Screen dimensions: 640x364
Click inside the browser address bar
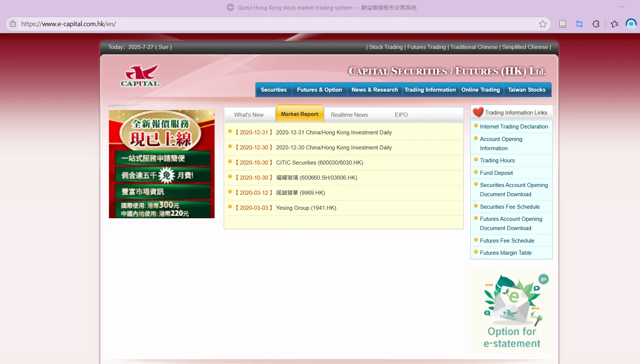(x=147, y=24)
